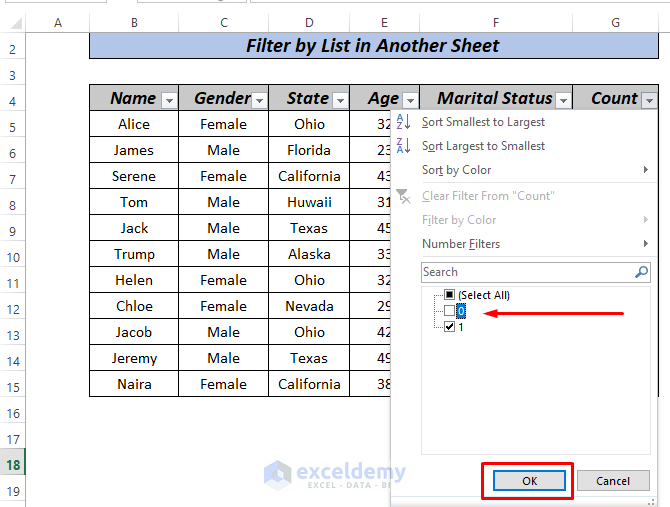
Task: Select the Nevada cell
Action: click(x=309, y=306)
